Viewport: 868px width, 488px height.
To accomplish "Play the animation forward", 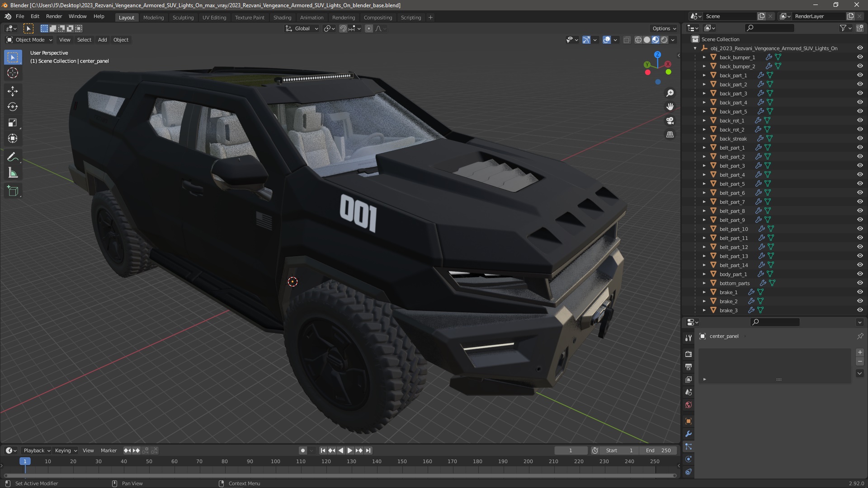I will coord(350,450).
